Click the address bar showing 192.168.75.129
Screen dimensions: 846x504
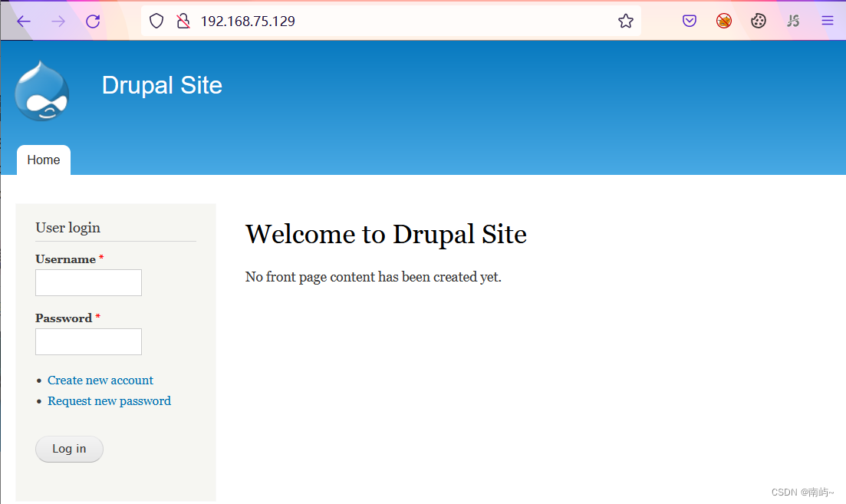(390, 21)
